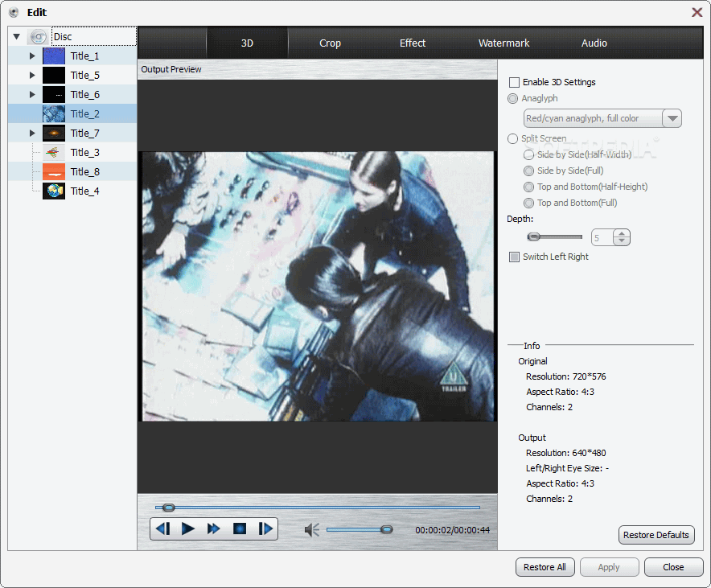This screenshot has width=711, height=588.
Task: Select Title_3 thumbnail
Action: [54, 152]
